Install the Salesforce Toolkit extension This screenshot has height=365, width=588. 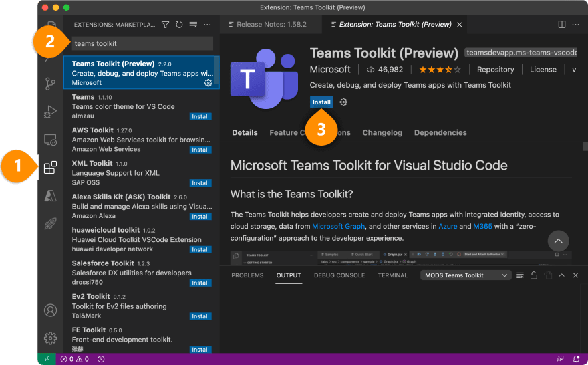200,283
